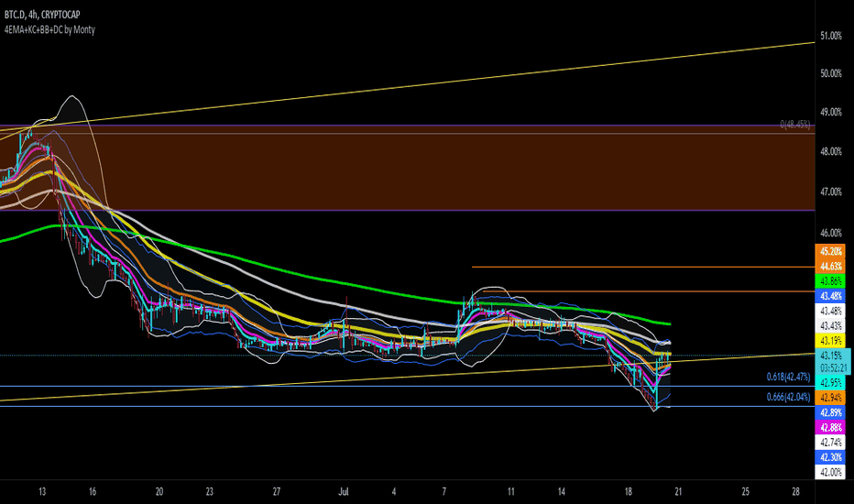The width and height of the screenshot is (854, 504).
Task: Click date label 11 on time axis
Action: [511, 491]
